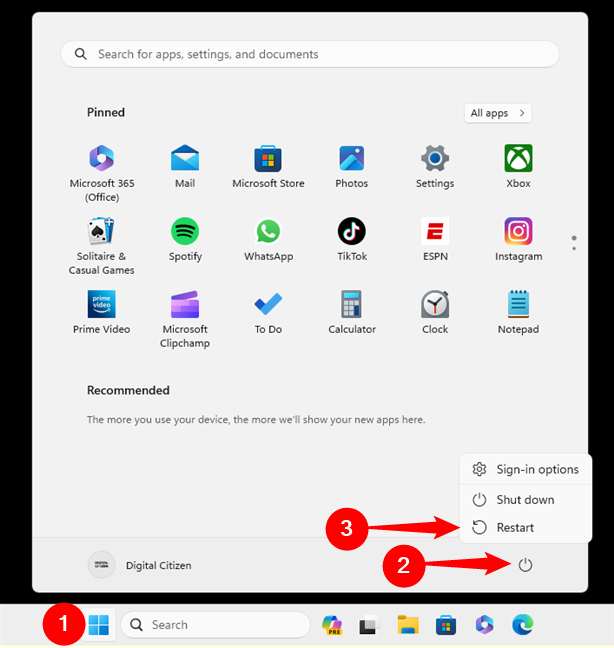Viewport: 614px width, 648px height.
Task: Launch Microsoft Store from Pinned apps
Action: 268,166
